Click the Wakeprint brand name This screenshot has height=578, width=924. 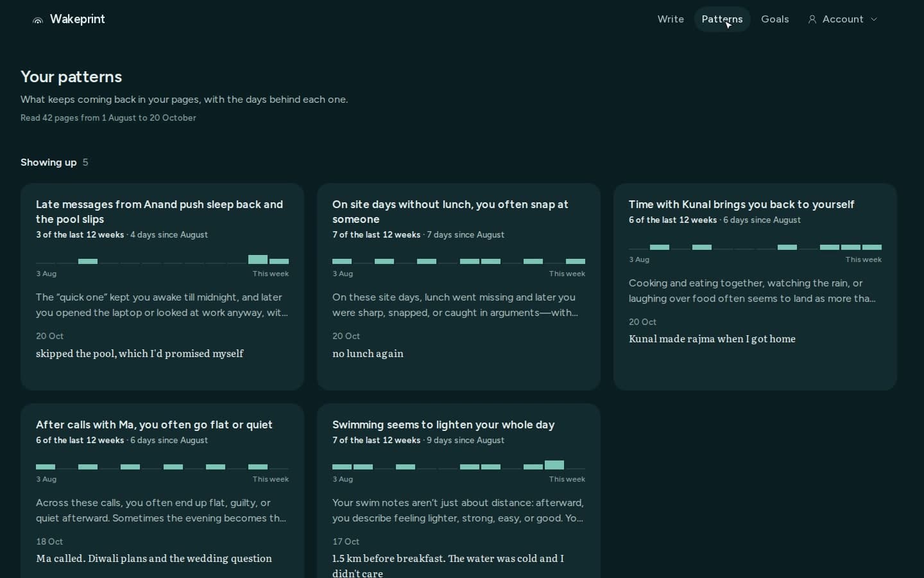[x=77, y=19]
